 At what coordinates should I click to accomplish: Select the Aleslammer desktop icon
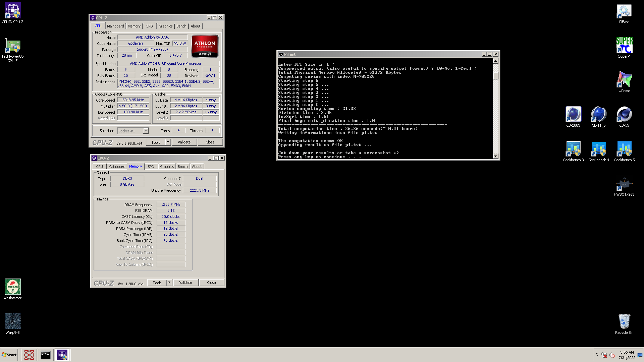coord(12,289)
